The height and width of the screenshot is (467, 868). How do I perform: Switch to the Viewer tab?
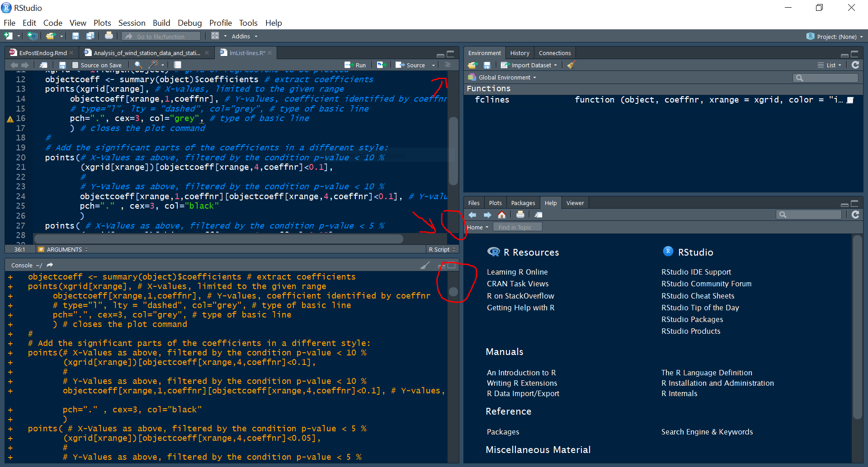(575, 203)
